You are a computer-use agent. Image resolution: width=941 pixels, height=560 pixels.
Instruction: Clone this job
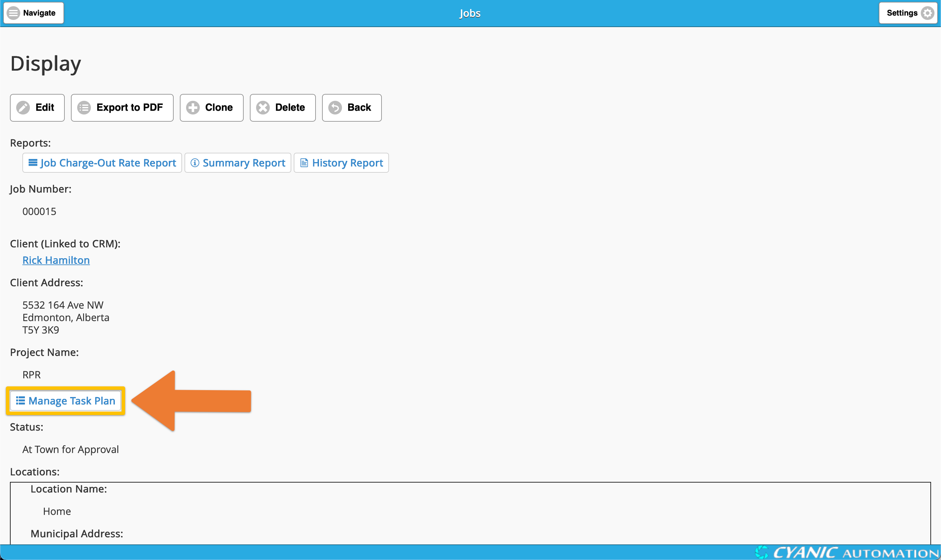click(212, 108)
